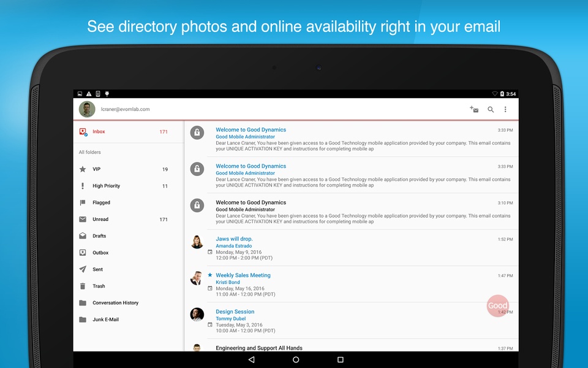588x368 pixels.
Task: Open the three-dot overflow menu
Action: point(505,109)
